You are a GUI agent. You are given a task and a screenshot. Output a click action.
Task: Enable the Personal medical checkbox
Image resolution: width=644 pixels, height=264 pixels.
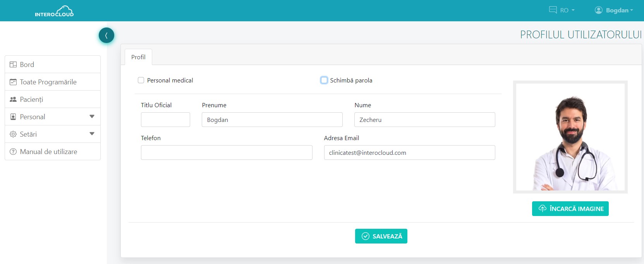pos(141,80)
